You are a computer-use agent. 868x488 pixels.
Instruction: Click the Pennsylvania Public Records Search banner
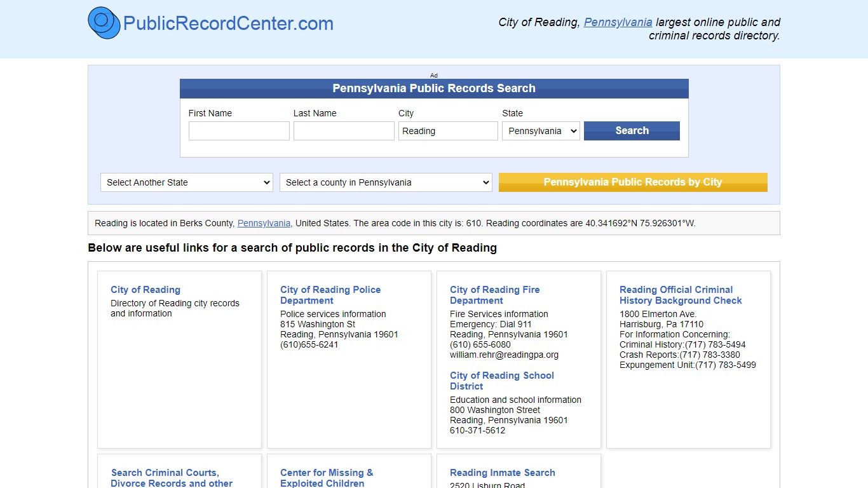click(x=434, y=88)
